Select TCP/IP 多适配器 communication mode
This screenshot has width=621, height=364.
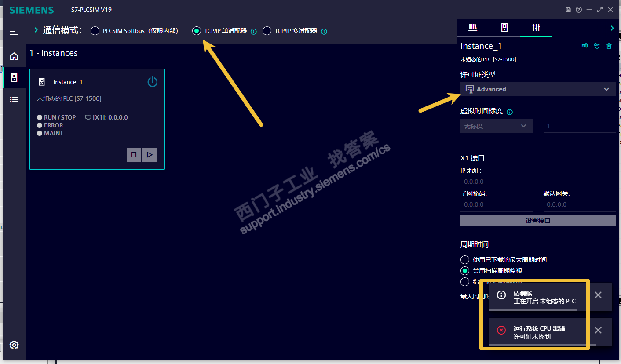(267, 31)
